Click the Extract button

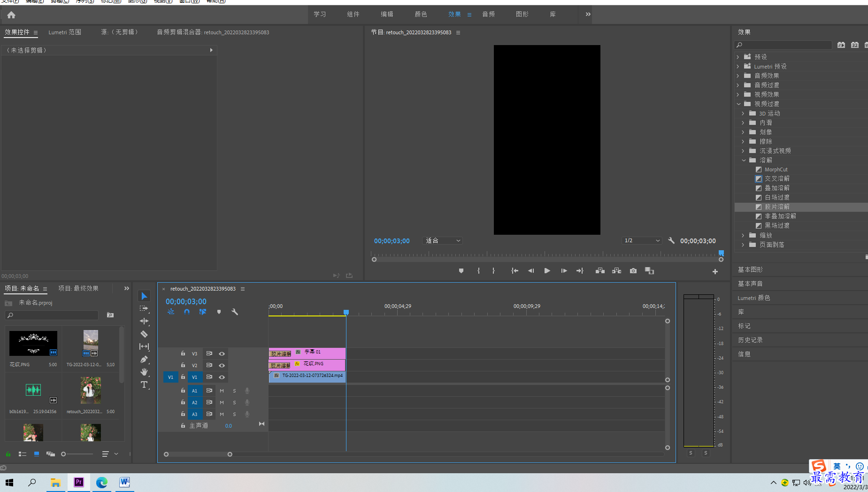616,271
